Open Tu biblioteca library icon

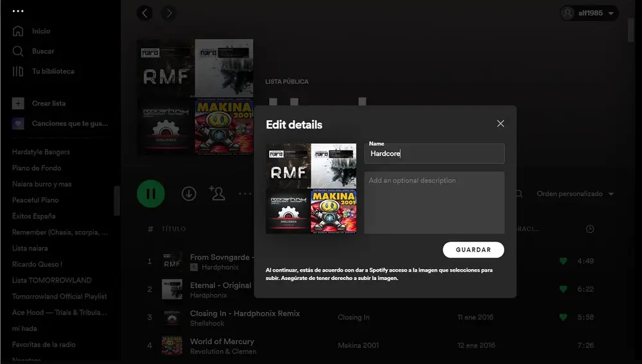pos(18,71)
